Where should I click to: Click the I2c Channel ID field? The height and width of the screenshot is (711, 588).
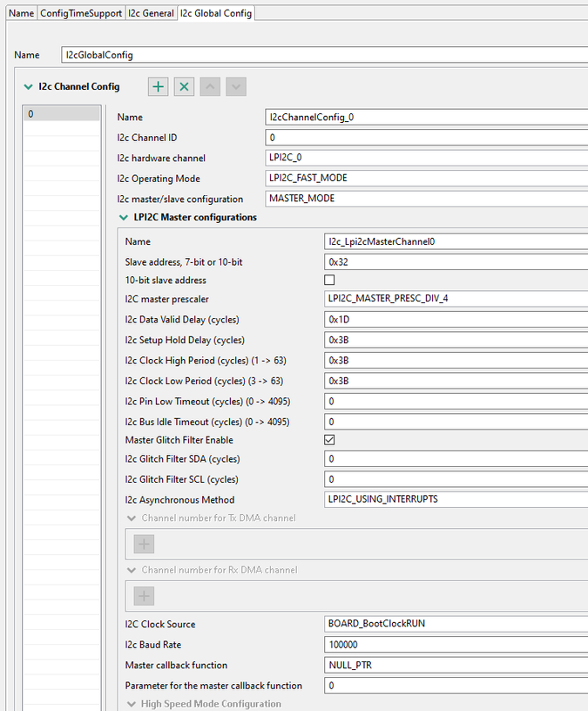click(x=426, y=138)
